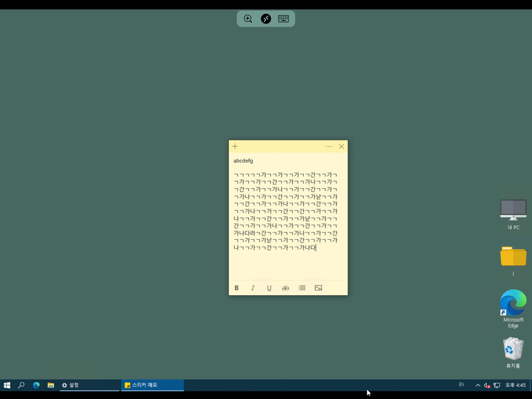This screenshot has height=399, width=532.
Task: Click the 'abcdefg' text line
Action: tap(243, 161)
